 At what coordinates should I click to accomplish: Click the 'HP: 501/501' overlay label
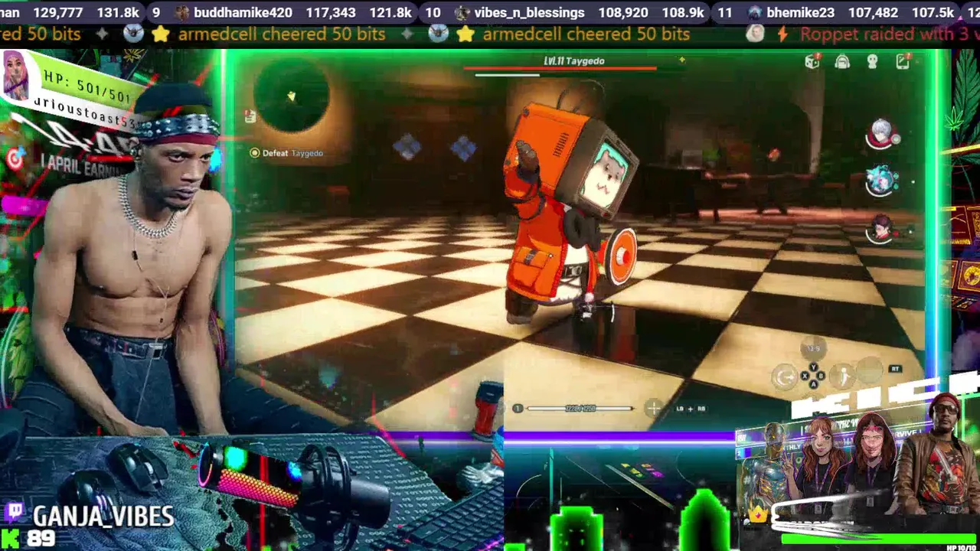87,86
